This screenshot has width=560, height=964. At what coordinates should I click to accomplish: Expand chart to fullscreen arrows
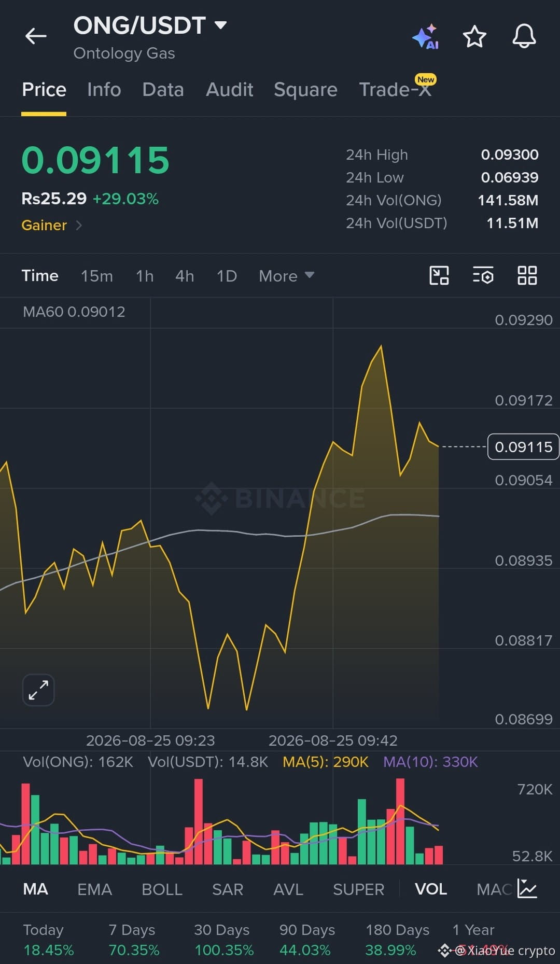38,690
